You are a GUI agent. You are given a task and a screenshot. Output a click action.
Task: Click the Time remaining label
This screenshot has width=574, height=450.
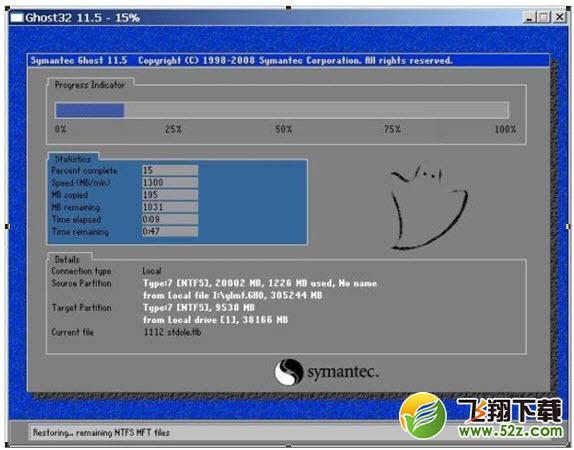coord(80,232)
